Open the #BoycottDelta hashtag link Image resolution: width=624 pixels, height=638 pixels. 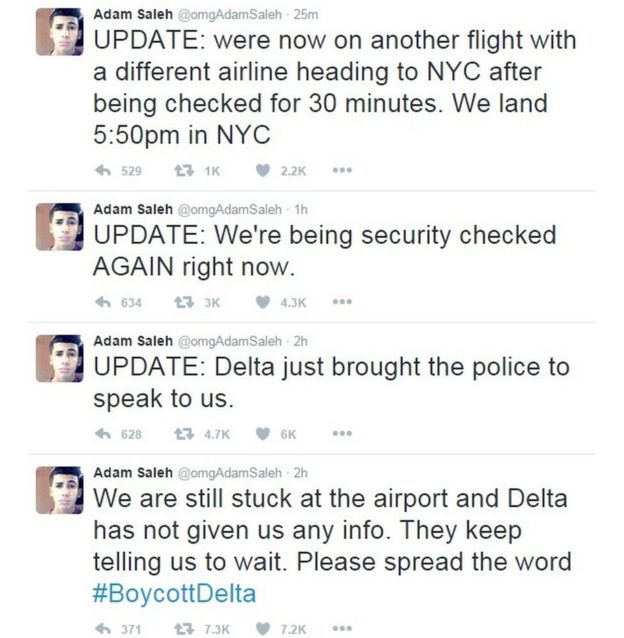(174, 592)
